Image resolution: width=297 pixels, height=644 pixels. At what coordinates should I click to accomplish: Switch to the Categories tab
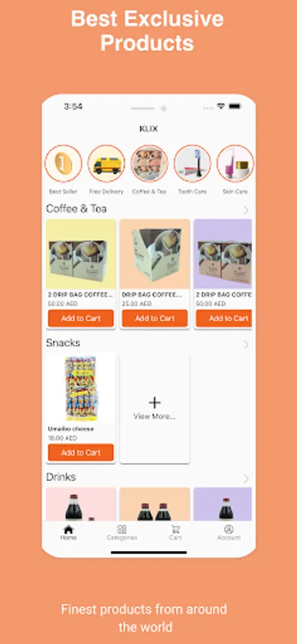tap(122, 532)
